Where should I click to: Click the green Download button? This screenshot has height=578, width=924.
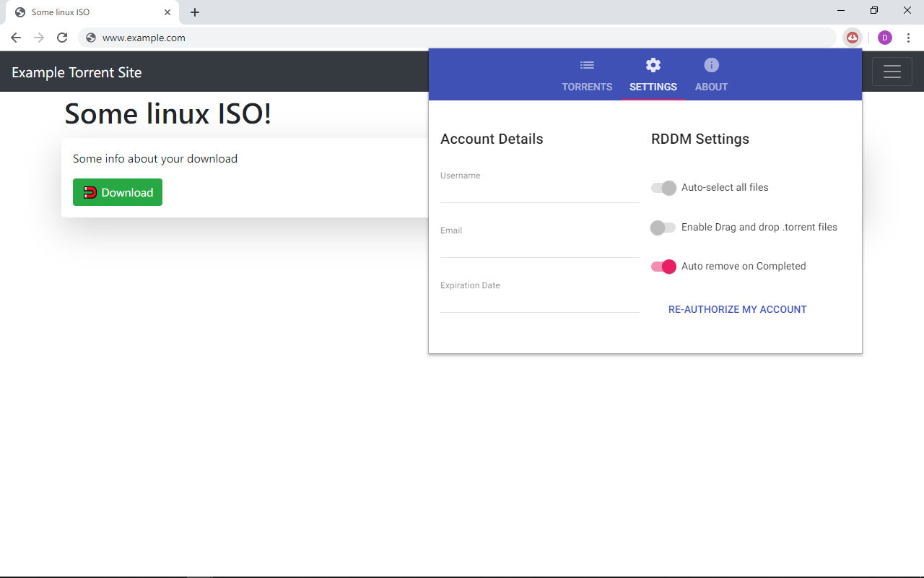[x=118, y=192]
